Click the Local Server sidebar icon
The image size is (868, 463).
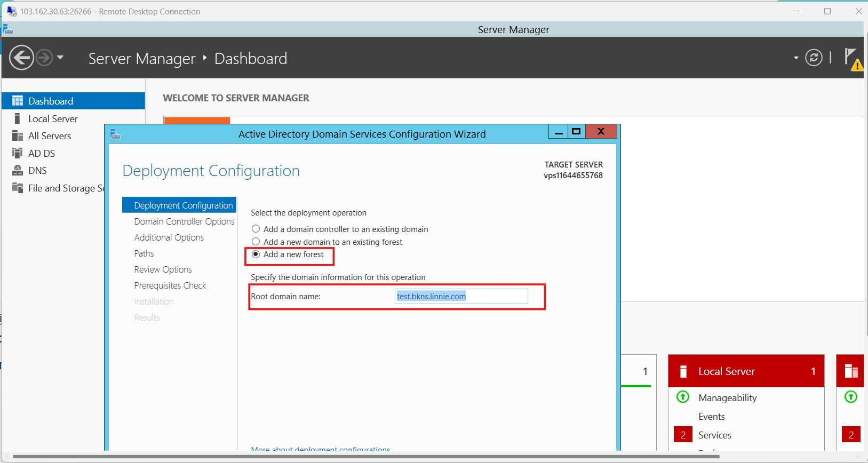click(x=18, y=118)
